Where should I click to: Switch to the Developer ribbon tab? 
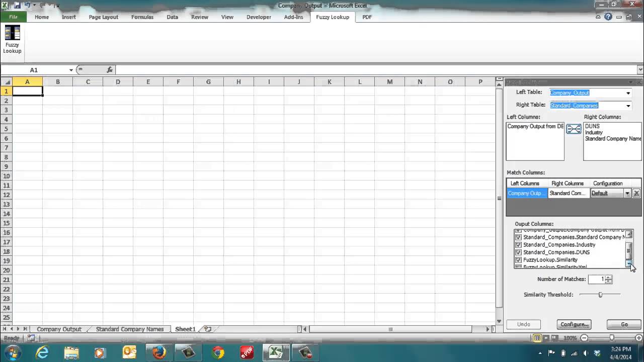tap(259, 17)
